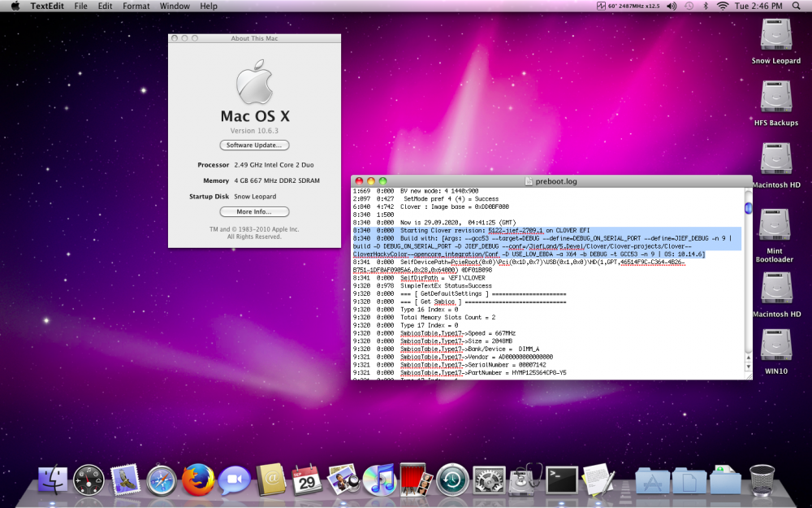Open Spotlight search magnifier
This screenshot has height=508, width=812.
[x=796, y=7]
